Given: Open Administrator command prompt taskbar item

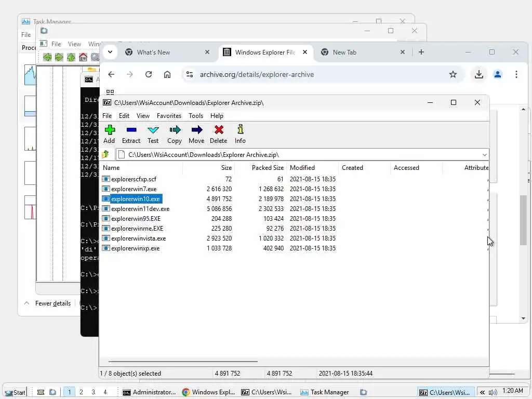Looking at the screenshot, I should (149, 392).
